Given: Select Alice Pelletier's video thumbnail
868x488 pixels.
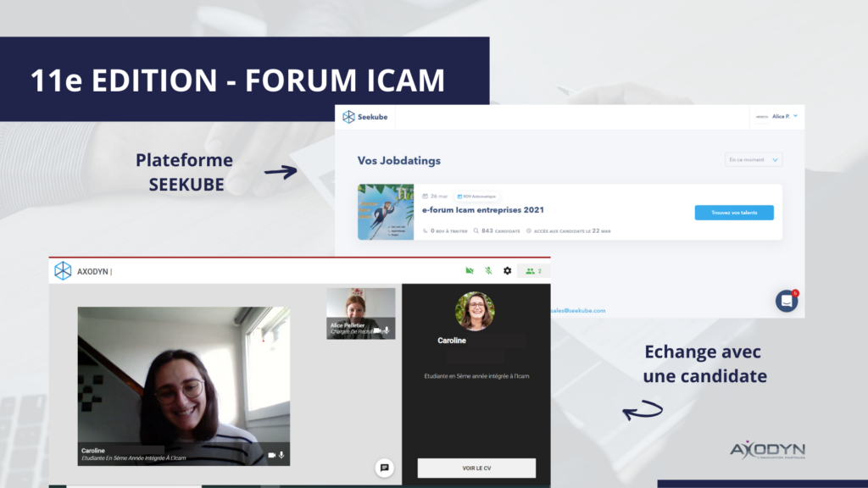Looking at the screenshot, I should click(x=361, y=313).
